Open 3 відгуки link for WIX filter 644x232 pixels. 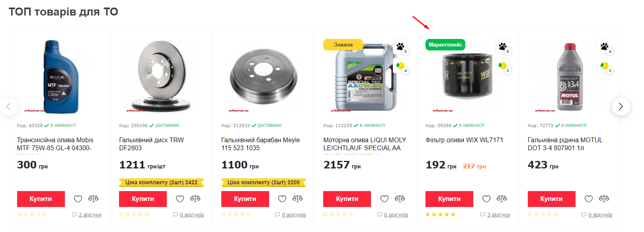tap(498, 215)
